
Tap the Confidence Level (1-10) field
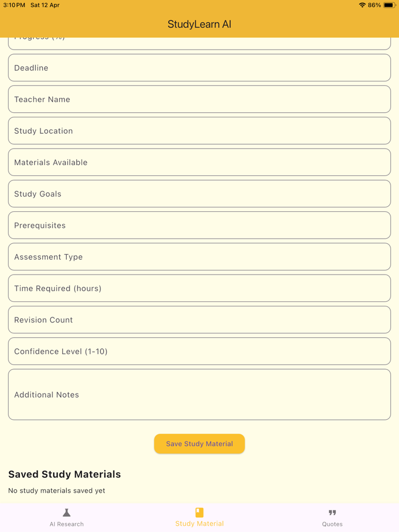pos(199,351)
